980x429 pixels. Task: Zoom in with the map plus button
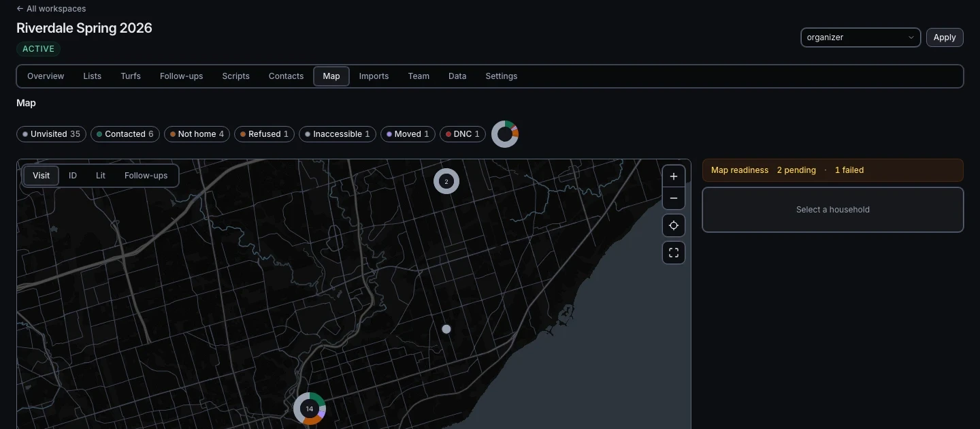pos(674,176)
